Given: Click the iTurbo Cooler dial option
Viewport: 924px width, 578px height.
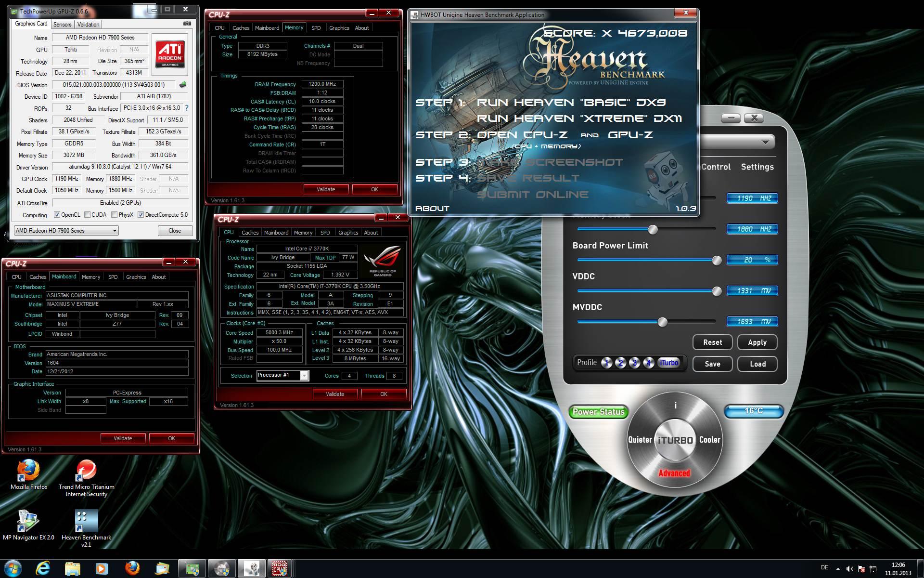Looking at the screenshot, I should point(709,440).
